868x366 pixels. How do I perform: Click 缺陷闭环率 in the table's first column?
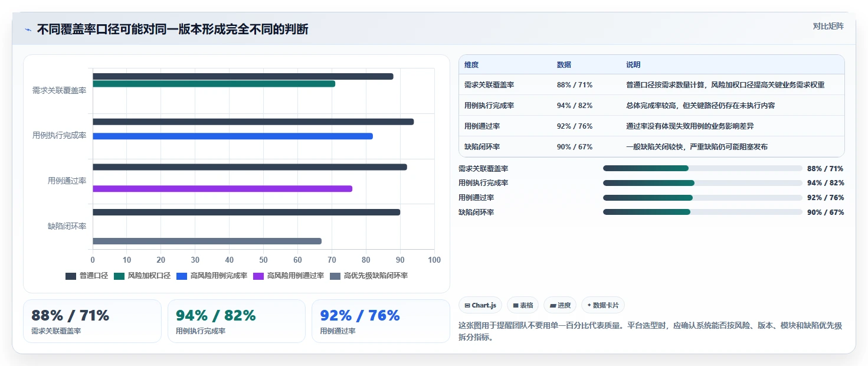[482, 147]
